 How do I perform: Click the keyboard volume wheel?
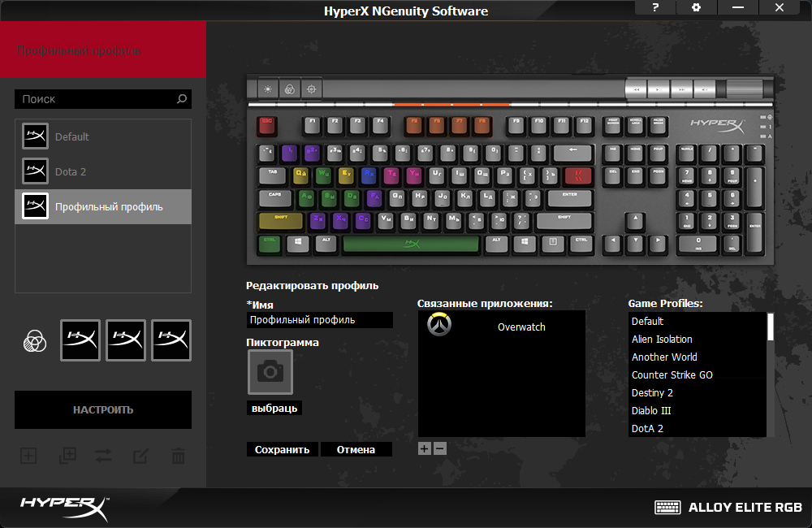click(745, 89)
